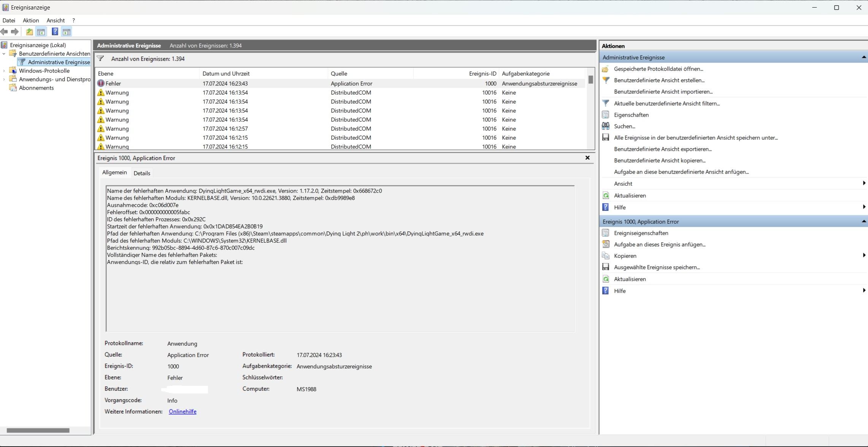The width and height of the screenshot is (868, 447).
Task: Click the tree pane horizontal scrollbar
Action: (x=38, y=430)
